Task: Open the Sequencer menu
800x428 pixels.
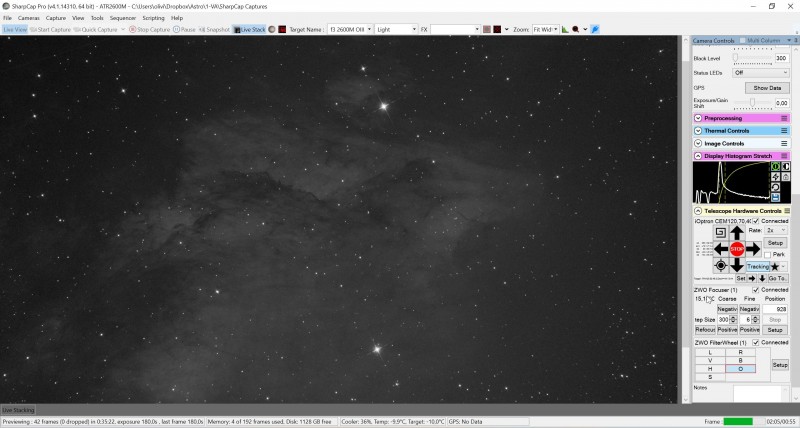Action: click(123, 18)
